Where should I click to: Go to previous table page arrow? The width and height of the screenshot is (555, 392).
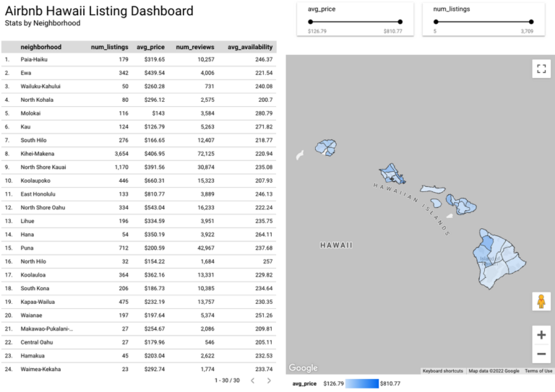tap(253, 380)
